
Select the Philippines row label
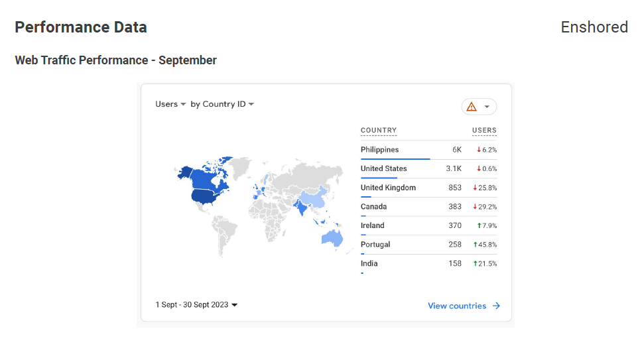pos(379,150)
